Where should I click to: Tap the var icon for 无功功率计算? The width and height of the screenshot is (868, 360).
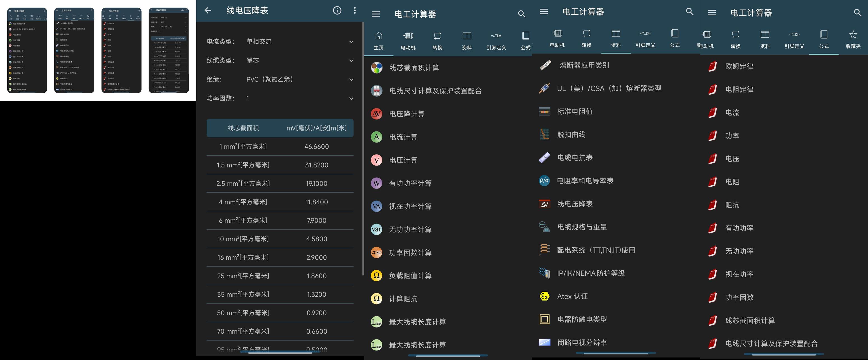pos(376,229)
